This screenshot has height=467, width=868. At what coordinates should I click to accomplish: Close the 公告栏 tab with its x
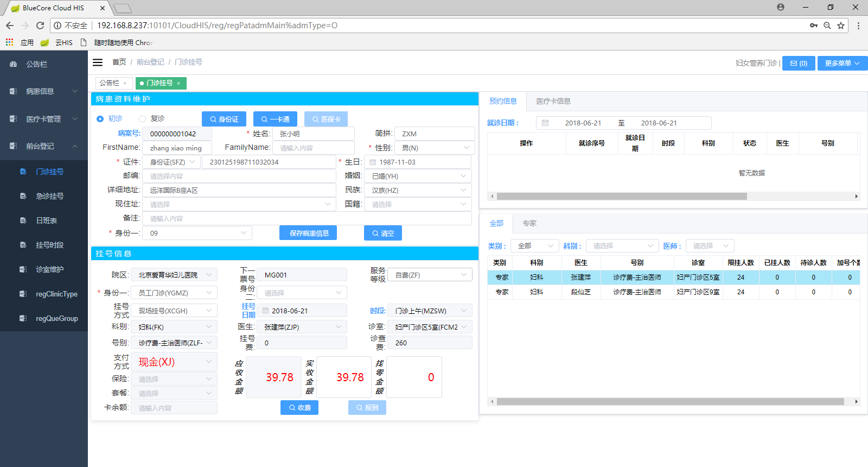(x=125, y=83)
